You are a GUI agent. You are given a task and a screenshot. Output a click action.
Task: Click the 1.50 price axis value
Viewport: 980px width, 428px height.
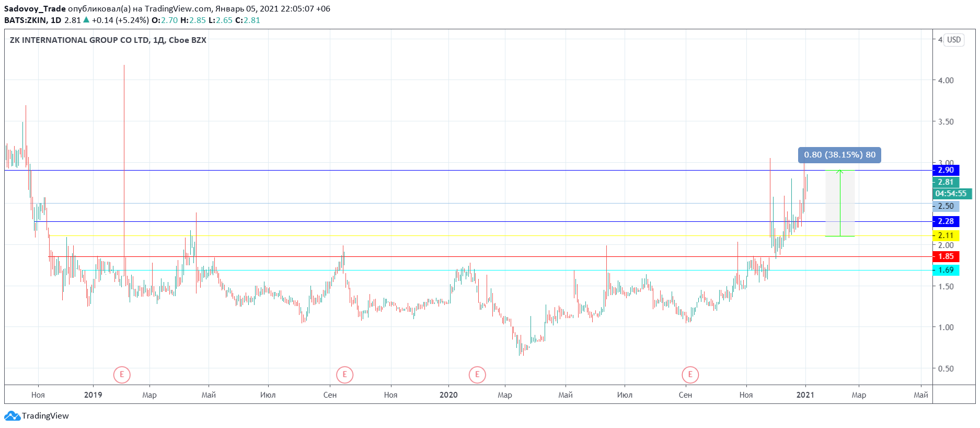(x=946, y=287)
